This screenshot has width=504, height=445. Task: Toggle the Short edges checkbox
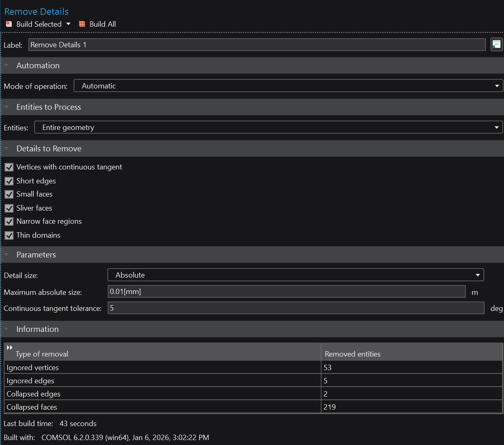[9, 181]
